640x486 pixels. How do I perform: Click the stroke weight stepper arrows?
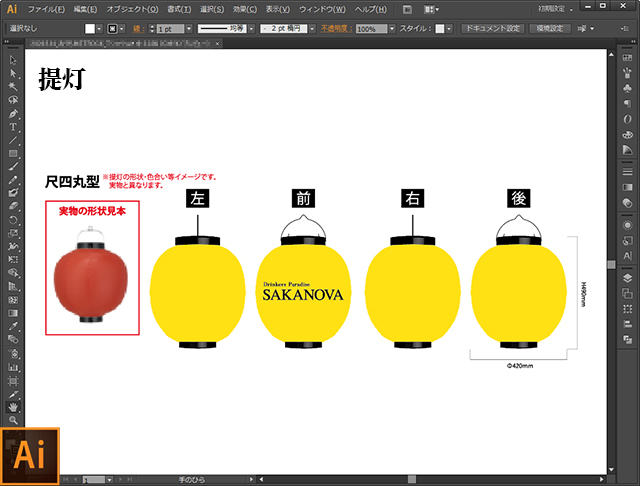pyautogui.click(x=152, y=29)
